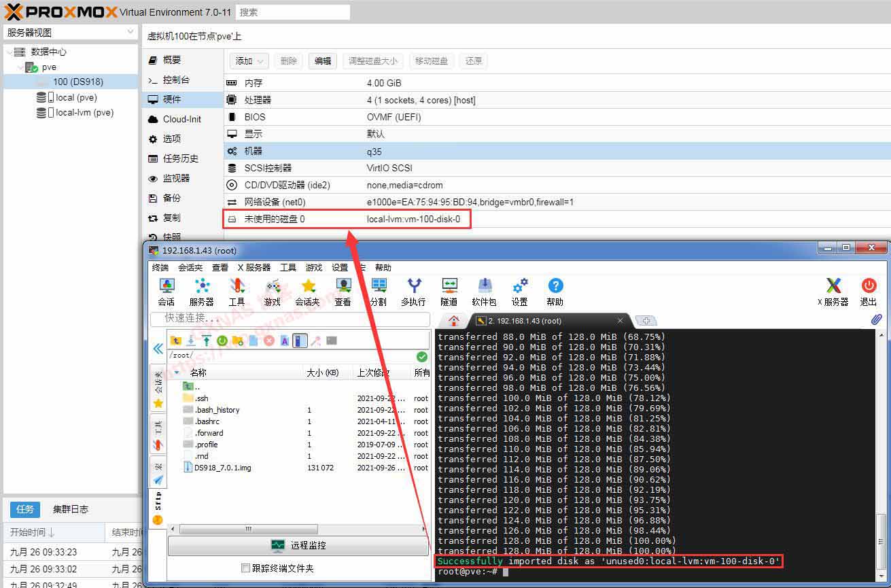The width and height of the screenshot is (891, 588).
Task: Click the Proxmox 搜索 input field
Action: pyautogui.click(x=292, y=12)
